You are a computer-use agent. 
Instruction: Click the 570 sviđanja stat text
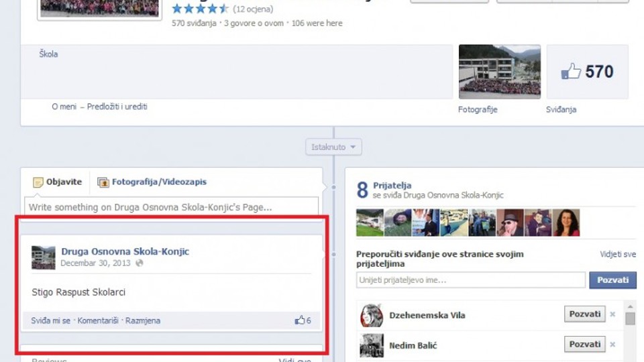(194, 23)
